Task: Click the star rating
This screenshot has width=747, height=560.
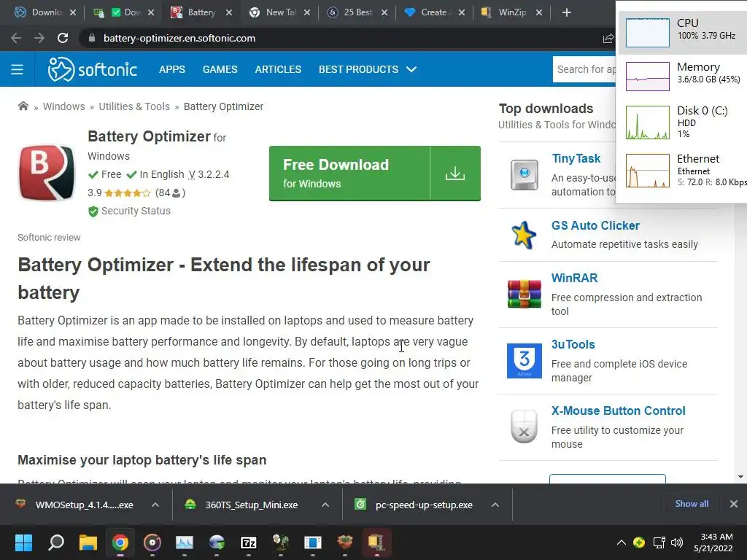Action: pos(127,192)
